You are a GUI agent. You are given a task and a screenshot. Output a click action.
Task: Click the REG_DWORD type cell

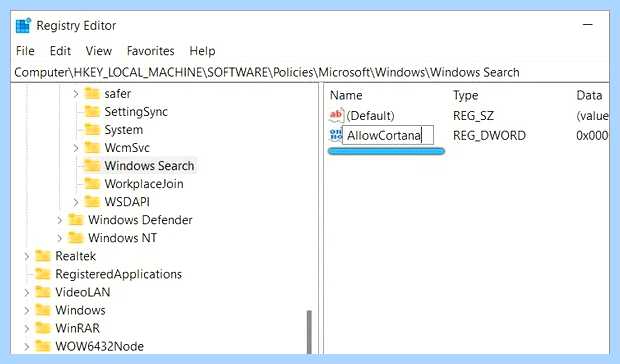tap(489, 136)
